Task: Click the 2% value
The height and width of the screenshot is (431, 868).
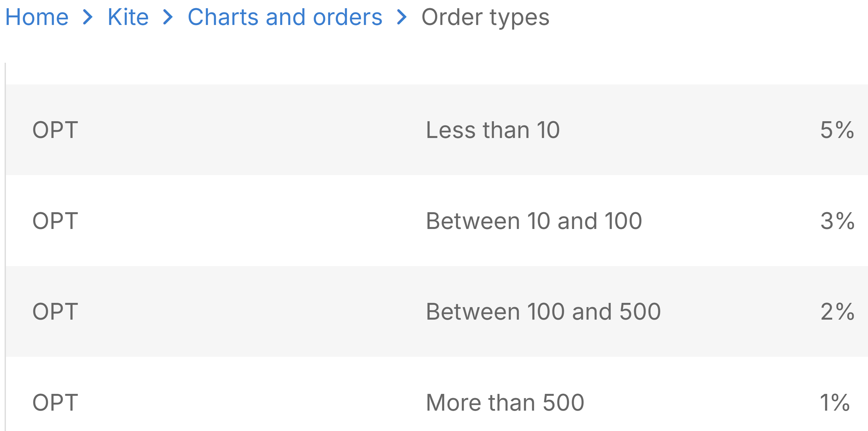Action: [x=837, y=311]
